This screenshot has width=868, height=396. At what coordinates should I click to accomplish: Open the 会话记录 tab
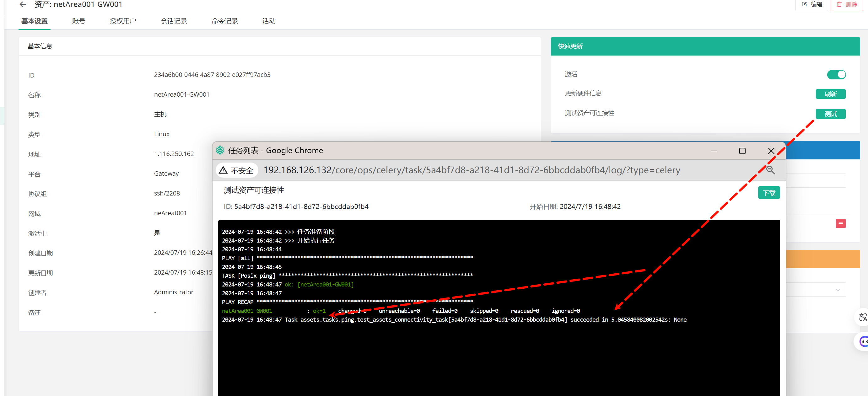coord(174,21)
